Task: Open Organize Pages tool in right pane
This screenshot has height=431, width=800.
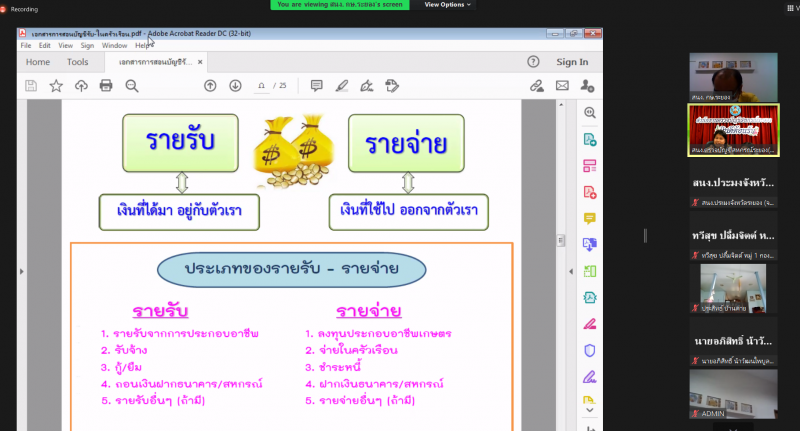Action: [590, 166]
